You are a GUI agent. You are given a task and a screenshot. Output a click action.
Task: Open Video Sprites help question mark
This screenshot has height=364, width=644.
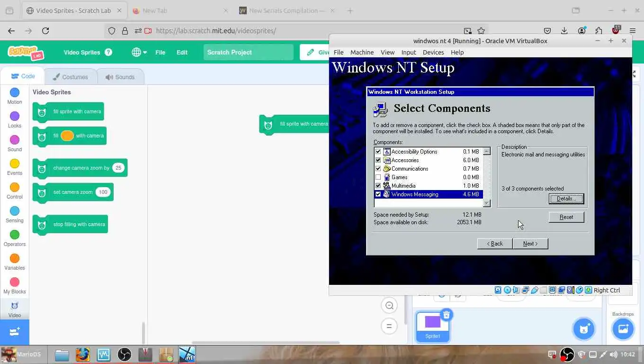coord(108,52)
